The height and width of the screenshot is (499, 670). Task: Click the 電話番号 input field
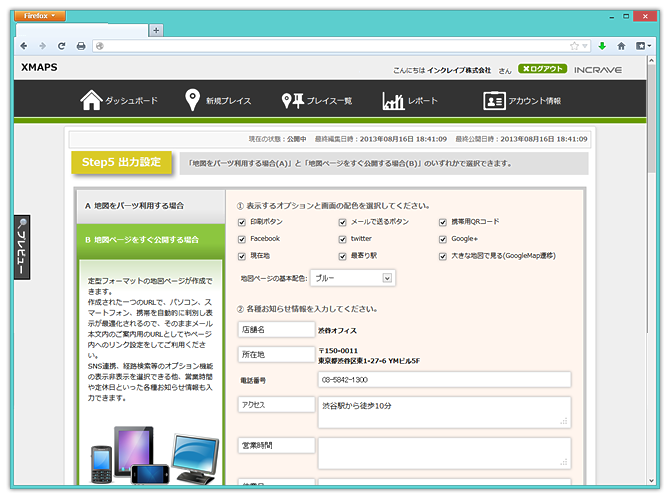(x=443, y=380)
